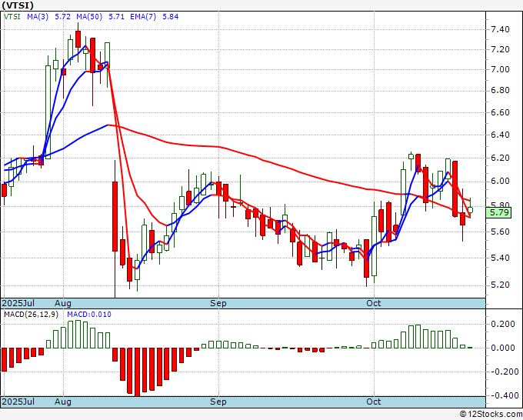This screenshot has height=420, width=523.
Task: Click the MACD(26,12,9) indicator label
Action: (31, 315)
